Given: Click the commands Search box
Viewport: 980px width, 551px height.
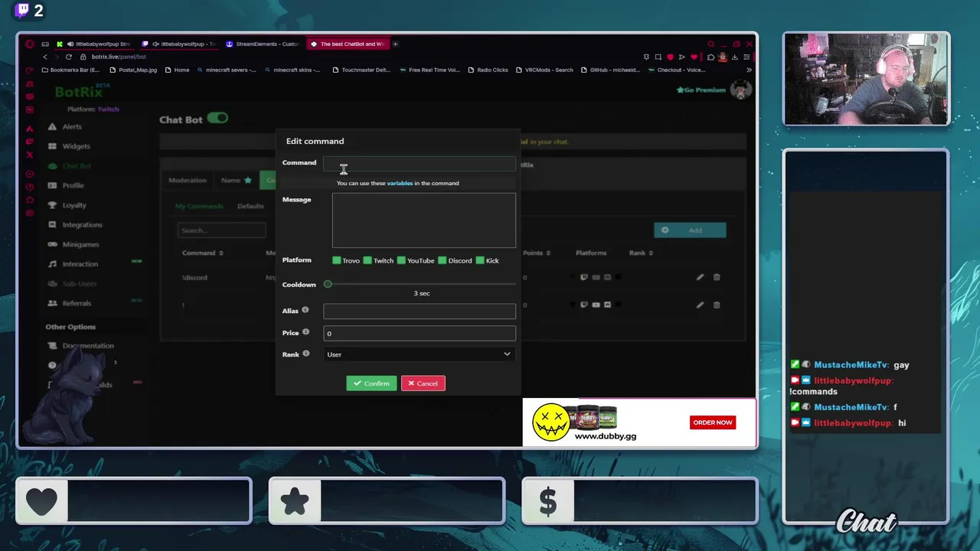Looking at the screenshot, I should pyautogui.click(x=222, y=230).
